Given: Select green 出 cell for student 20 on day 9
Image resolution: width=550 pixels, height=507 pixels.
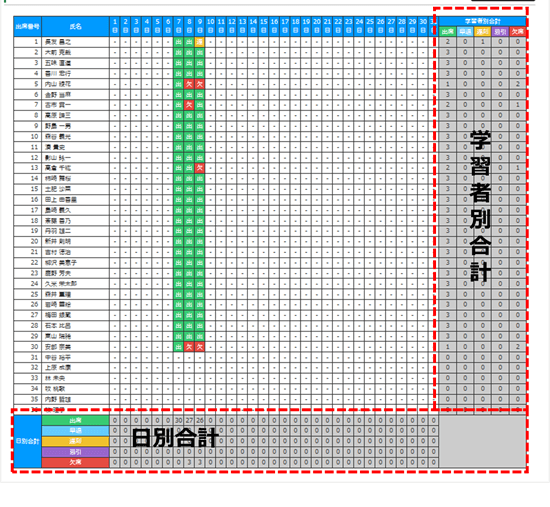Looking at the screenshot, I should point(200,241).
